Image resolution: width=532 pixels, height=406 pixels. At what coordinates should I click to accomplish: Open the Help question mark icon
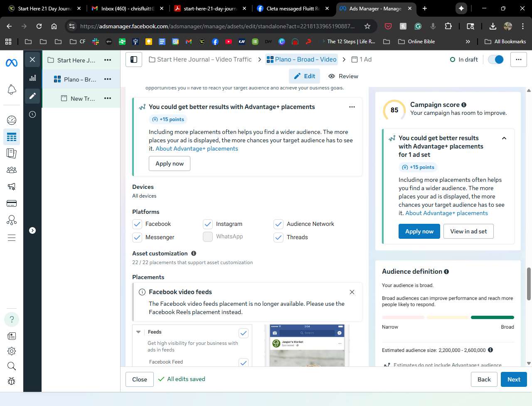pyautogui.click(x=12, y=319)
